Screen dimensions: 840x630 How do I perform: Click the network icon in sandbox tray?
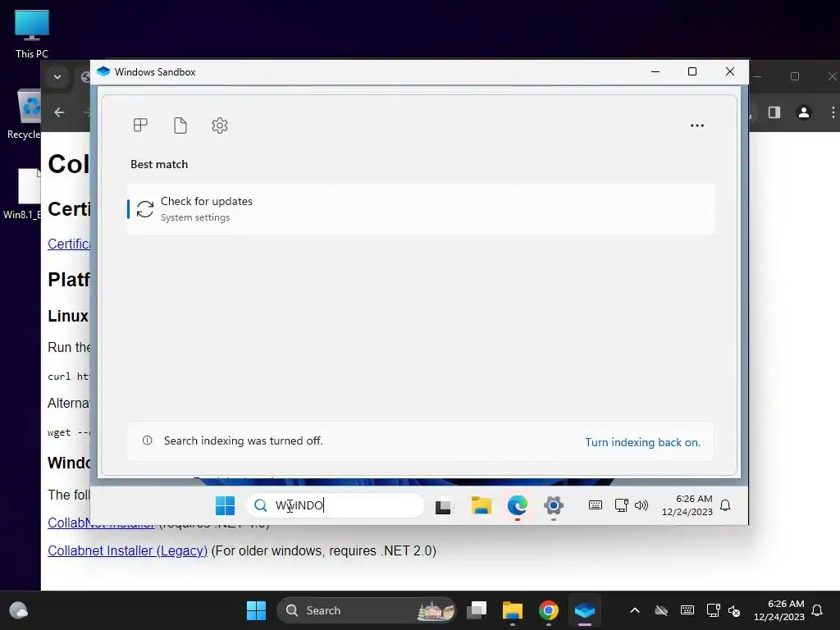pyautogui.click(x=622, y=505)
